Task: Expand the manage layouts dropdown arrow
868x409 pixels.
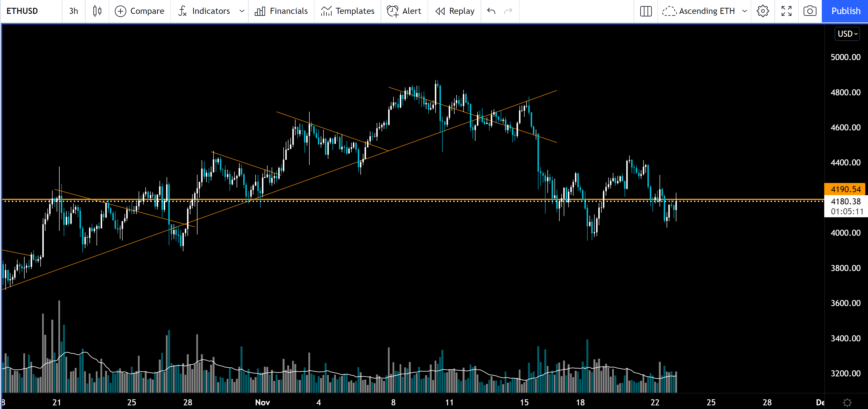Action: (x=745, y=11)
